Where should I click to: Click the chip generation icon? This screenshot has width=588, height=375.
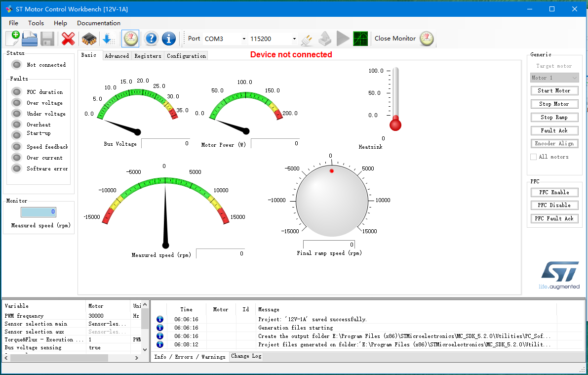click(x=89, y=39)
